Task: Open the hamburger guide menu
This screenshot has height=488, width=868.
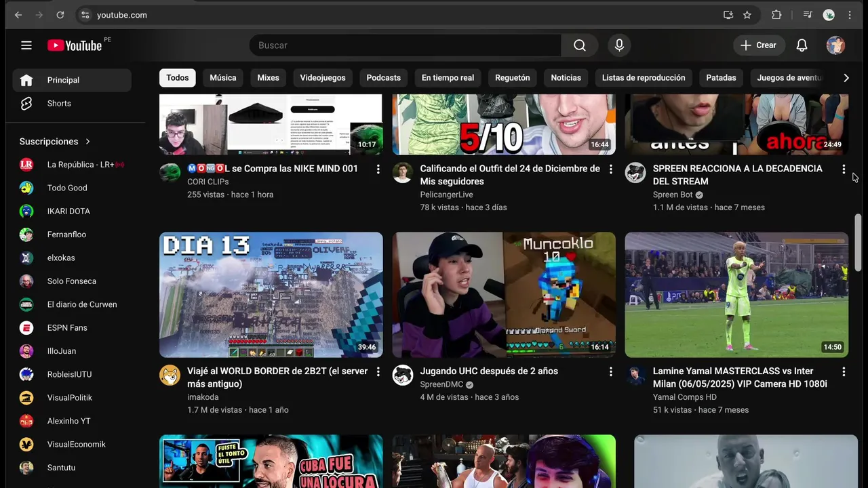Action: point(26,45)
